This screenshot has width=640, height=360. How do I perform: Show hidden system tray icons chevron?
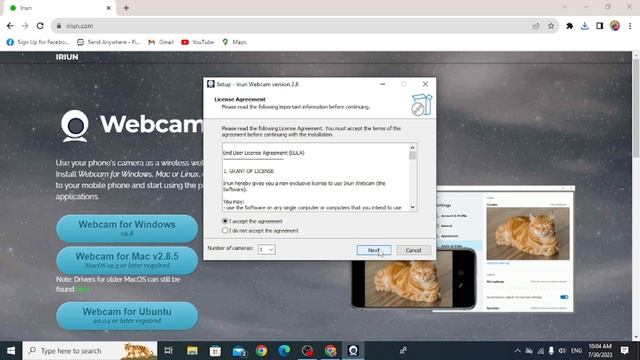(517, 351)
